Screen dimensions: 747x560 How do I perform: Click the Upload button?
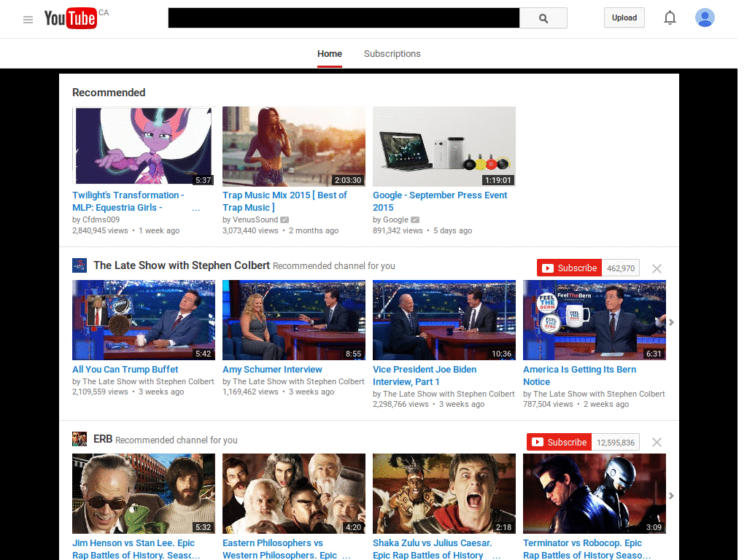tap(624, 17)
